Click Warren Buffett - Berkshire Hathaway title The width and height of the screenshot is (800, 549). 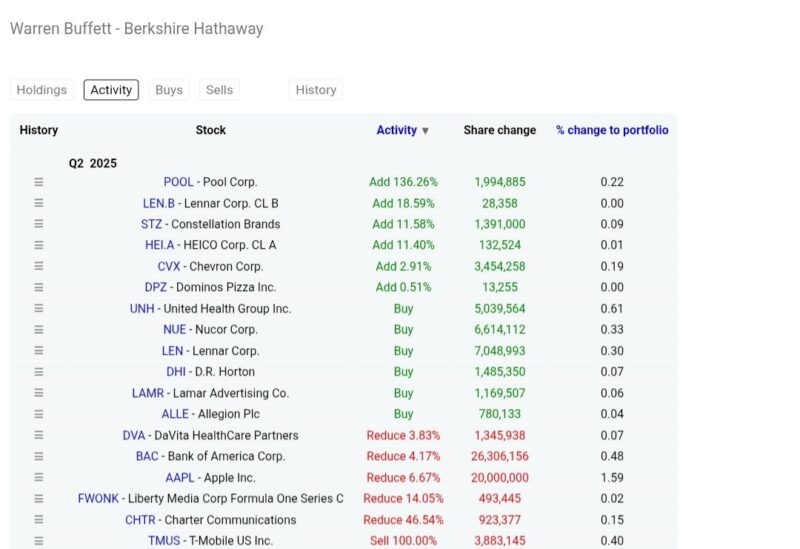coord(137,29)
